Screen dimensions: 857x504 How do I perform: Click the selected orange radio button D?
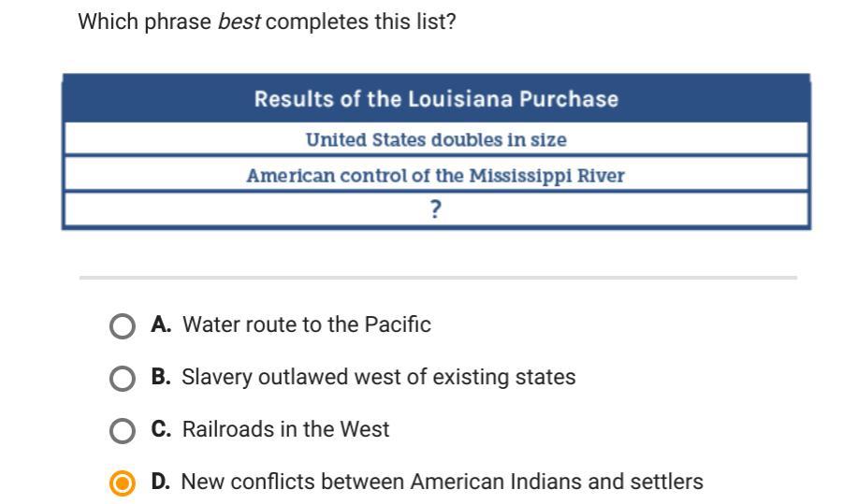coord(123,483)
